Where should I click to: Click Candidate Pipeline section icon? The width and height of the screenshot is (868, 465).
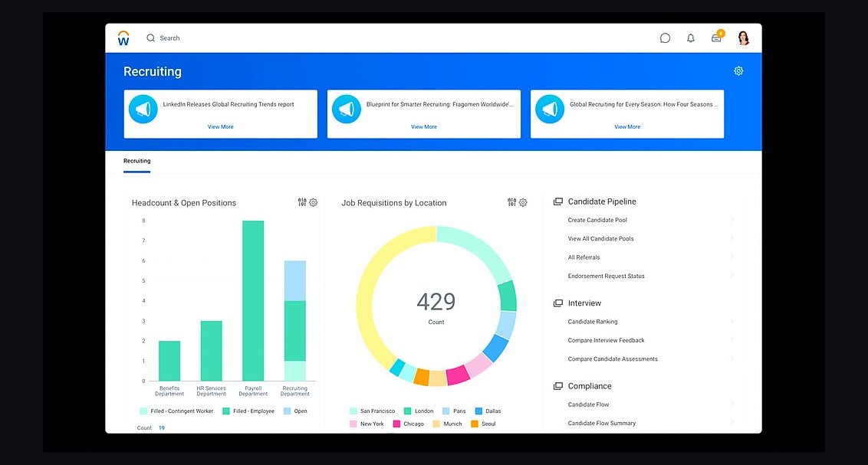[558, 201]
